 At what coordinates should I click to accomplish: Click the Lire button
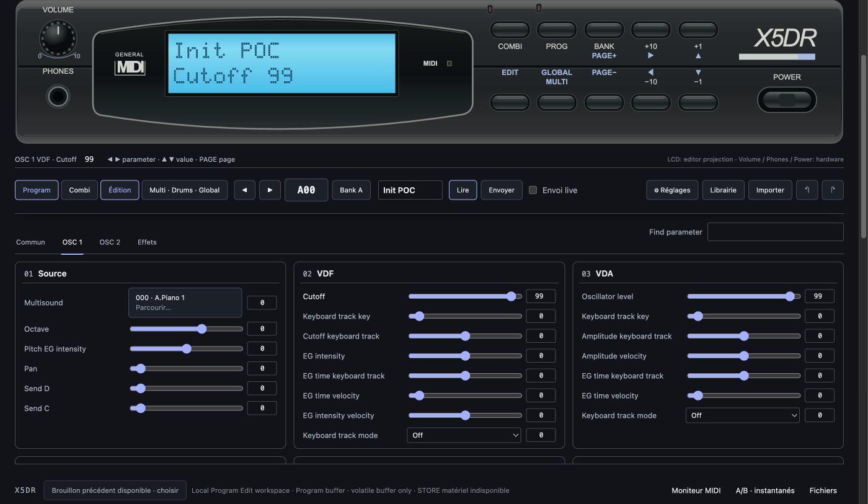tap(463, 190)
